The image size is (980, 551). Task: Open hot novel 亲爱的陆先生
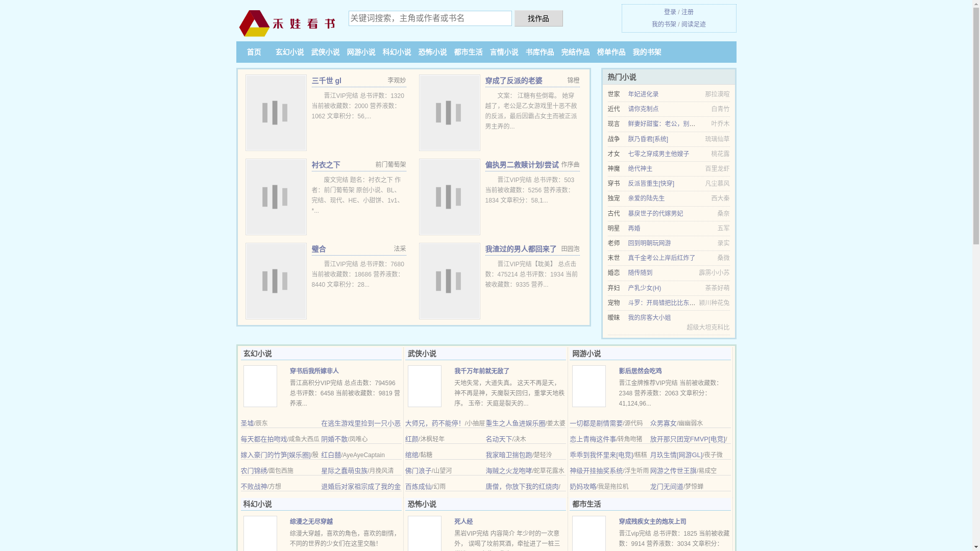(646, 198)
